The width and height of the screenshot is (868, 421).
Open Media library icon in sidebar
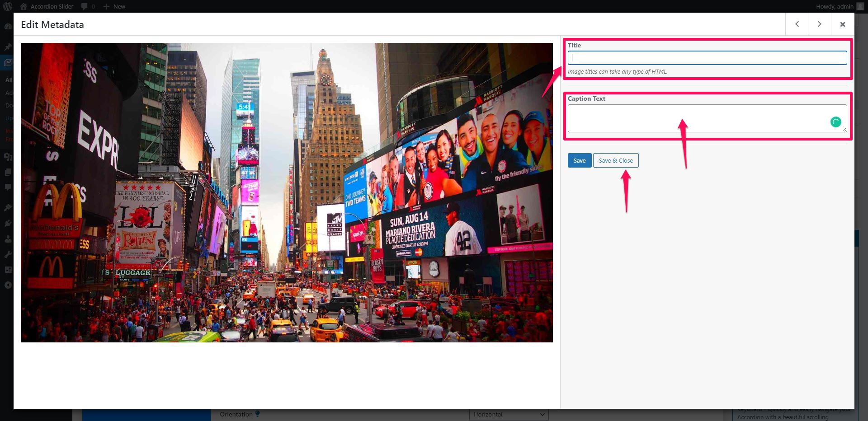click(8, 157)
